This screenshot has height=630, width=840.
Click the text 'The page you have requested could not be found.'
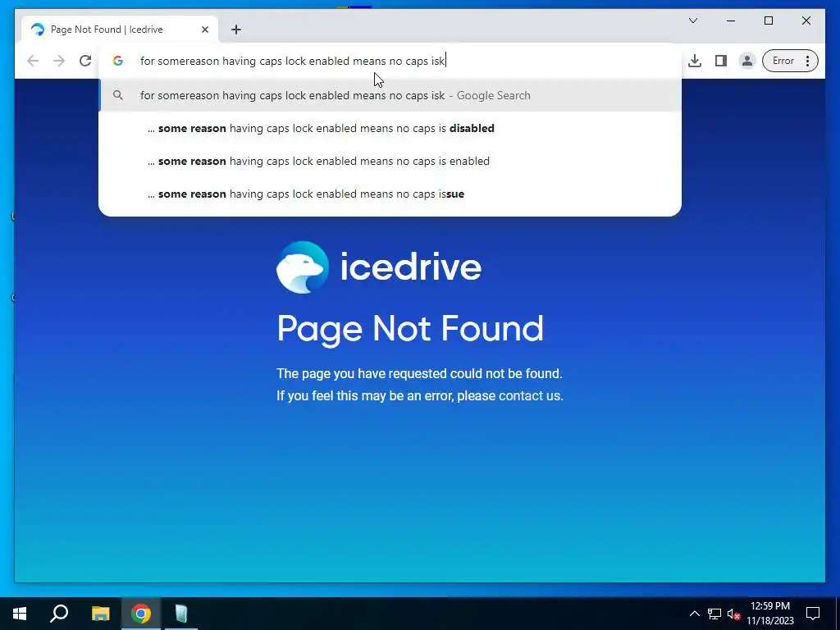pyautogui.click(x=419, y=373)
